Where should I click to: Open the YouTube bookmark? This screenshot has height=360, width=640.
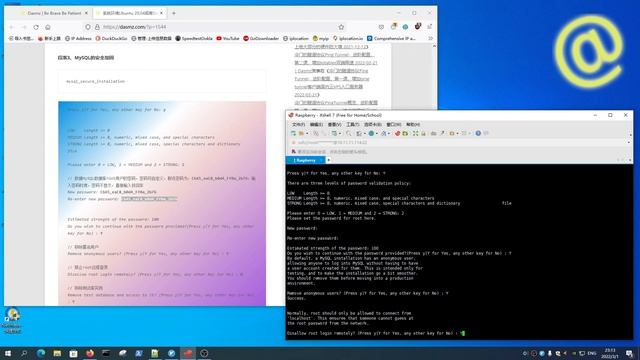coord(228,38)
